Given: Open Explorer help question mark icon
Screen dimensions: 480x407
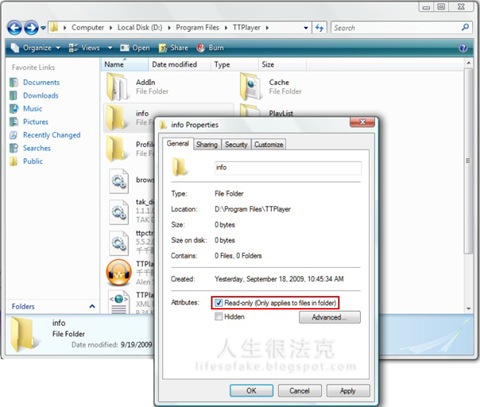Looking at the screenshot, I should point(463,48).
